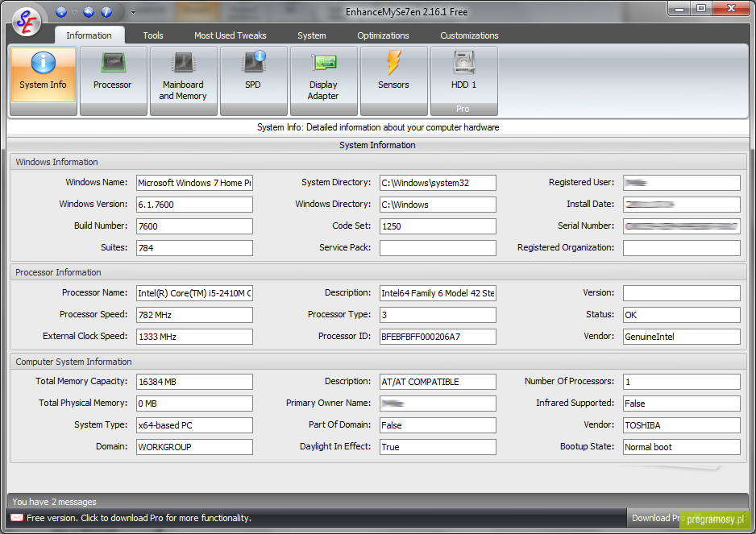Click the Status field showing OK
This screenshot has height=534, width=756.
pos(682,315)
